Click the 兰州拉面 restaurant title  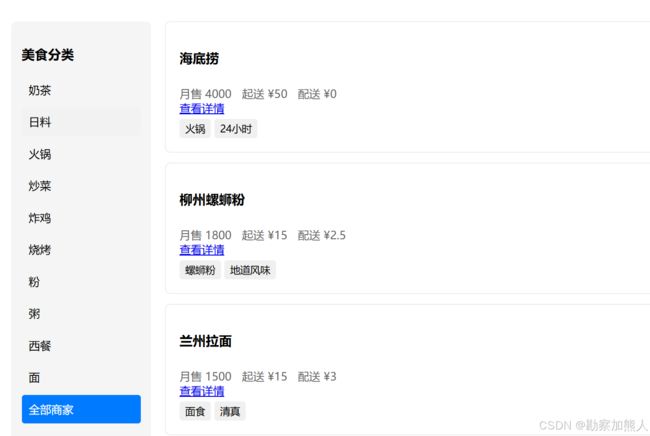206,341
